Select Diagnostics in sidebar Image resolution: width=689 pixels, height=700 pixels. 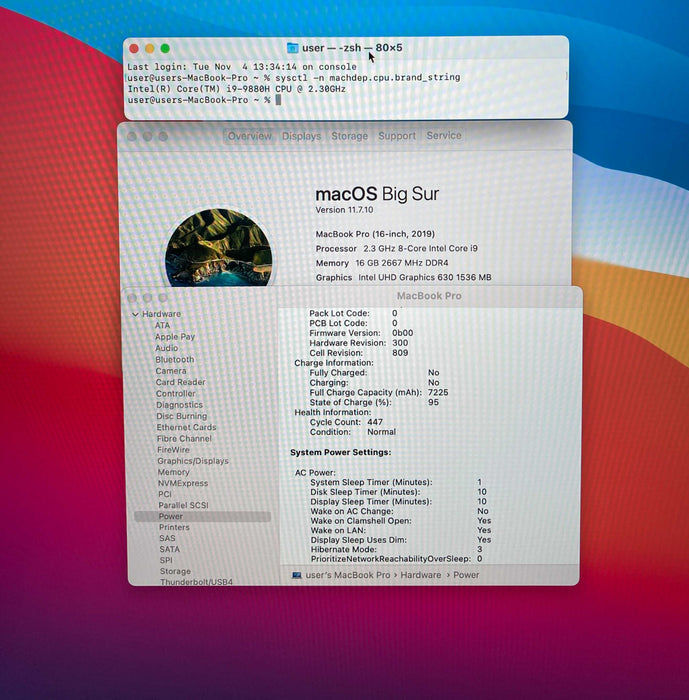pos(180,405)
